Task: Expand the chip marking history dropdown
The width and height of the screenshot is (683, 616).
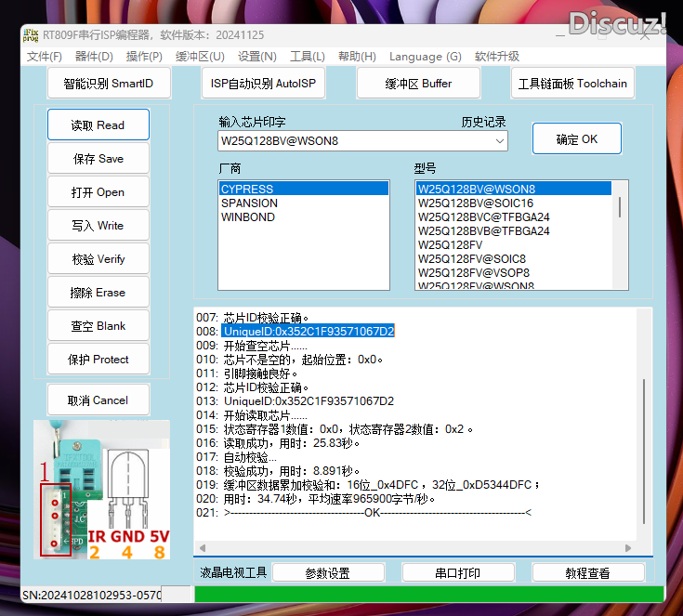Action: tap(500, 141)
